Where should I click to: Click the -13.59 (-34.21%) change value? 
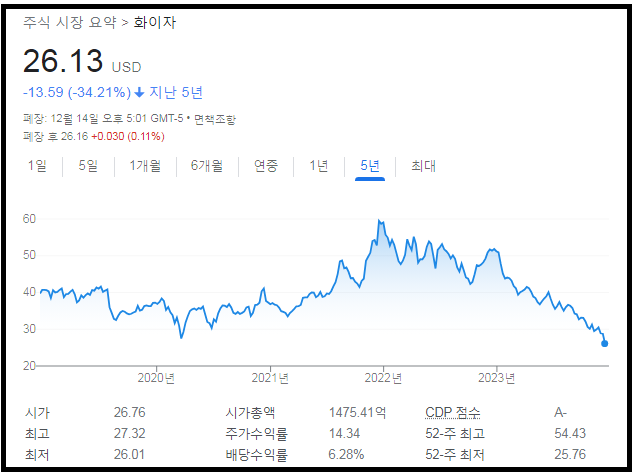(x=77, y=93)
